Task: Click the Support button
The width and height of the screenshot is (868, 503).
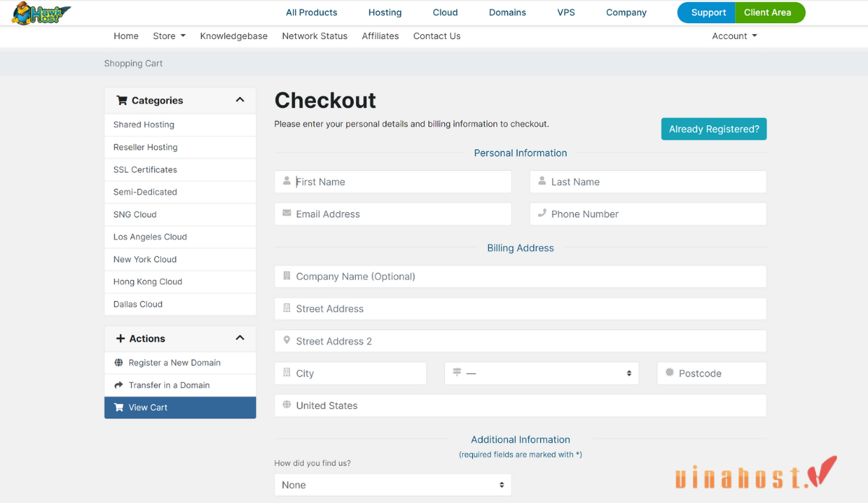Action: [707, 12]
